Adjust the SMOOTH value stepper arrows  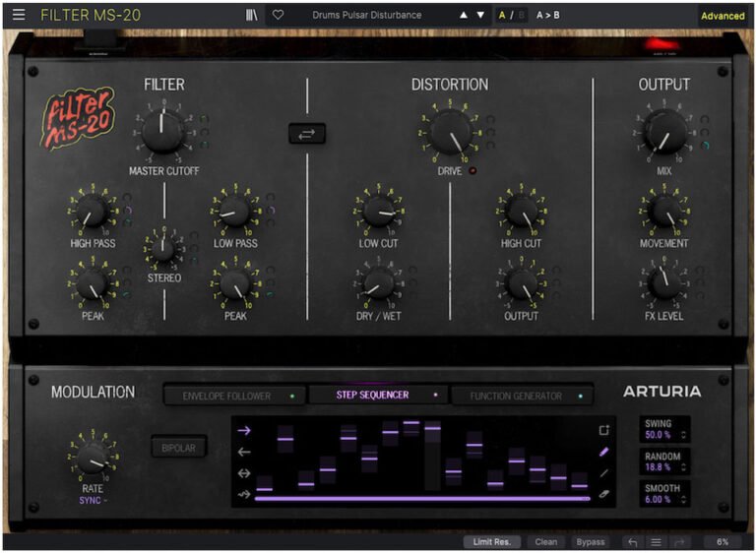[683, 500]
